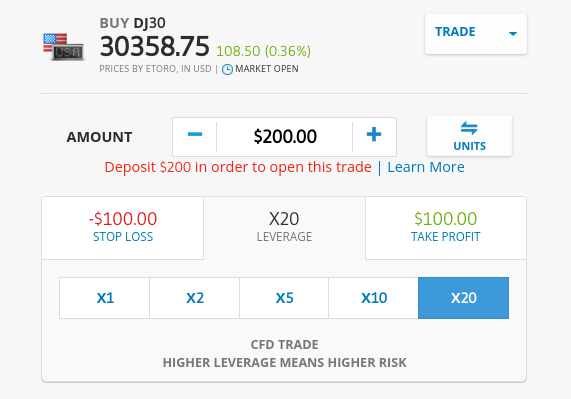The width and height of the screenshot is (571, 399).
Task: Open the TRADE dropdown arrow
Action: (513, 34)
